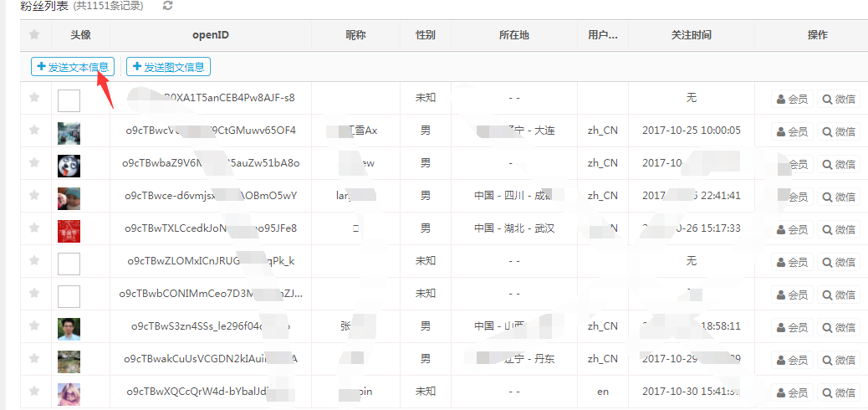868x410 pixels.
Task: Click the 昵称 column header
Action: [356, 35]
